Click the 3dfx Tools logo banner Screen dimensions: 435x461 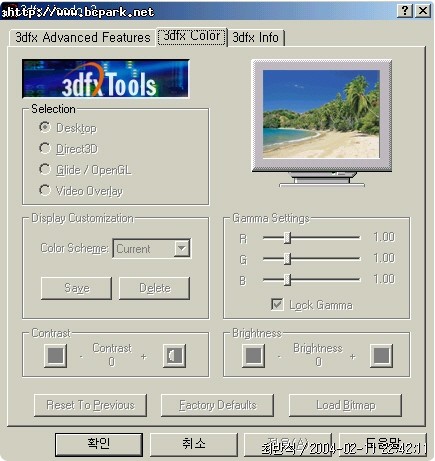tap(106, 79)
